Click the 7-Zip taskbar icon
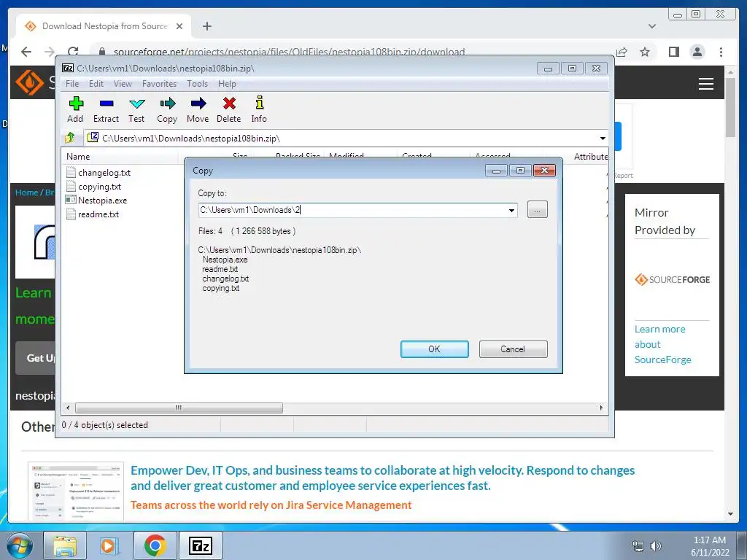 tap(200, 545)
